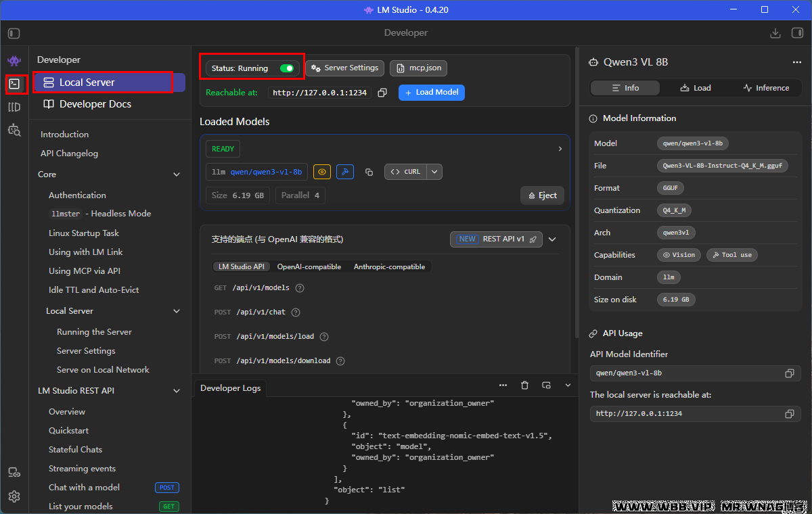Click the blue tool-use hammer badge
The image size is (812, 514).
[344, 172]
